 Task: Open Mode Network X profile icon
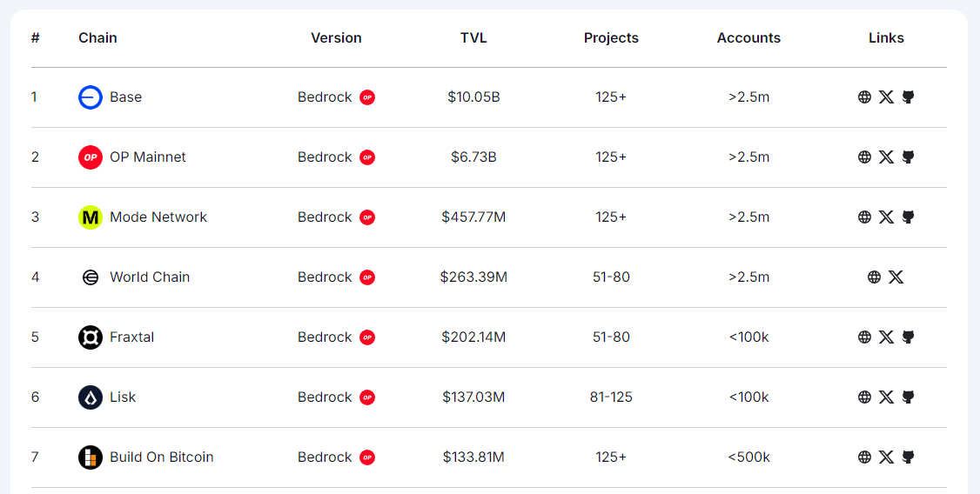(x=886, y=217)
